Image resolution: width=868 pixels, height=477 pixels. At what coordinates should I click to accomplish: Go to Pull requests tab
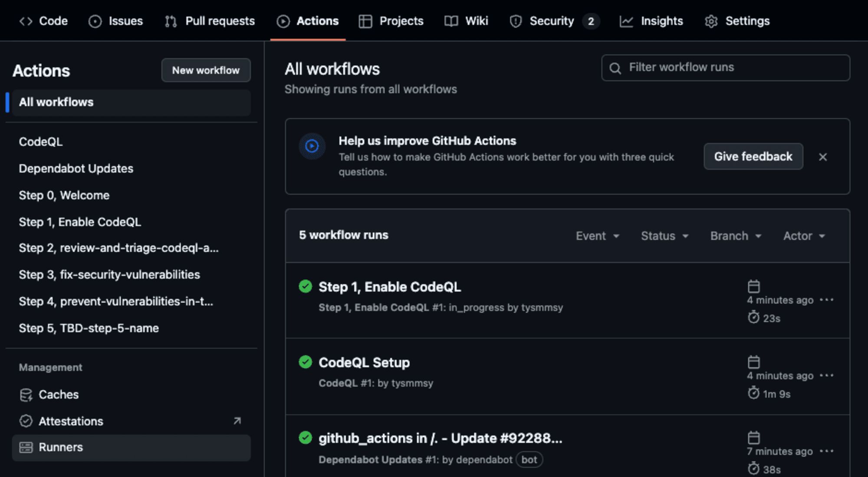coord(210,21)
